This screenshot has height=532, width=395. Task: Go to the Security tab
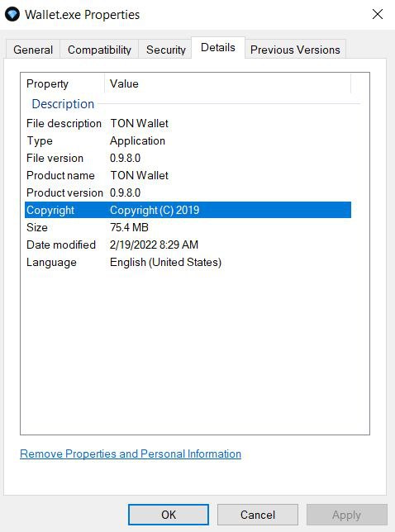(165, 50)
